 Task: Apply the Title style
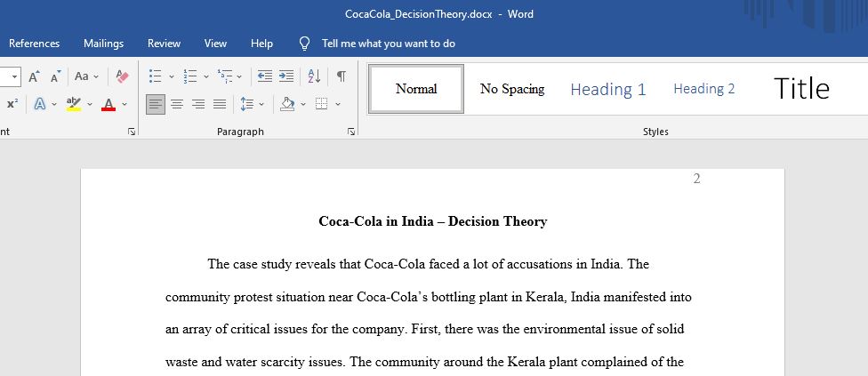(801, 89)
